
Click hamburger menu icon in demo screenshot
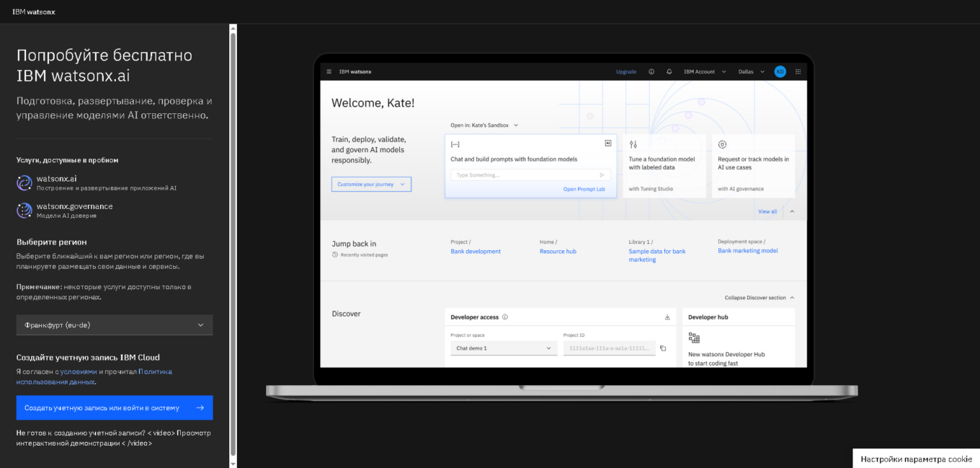point(329,71)
